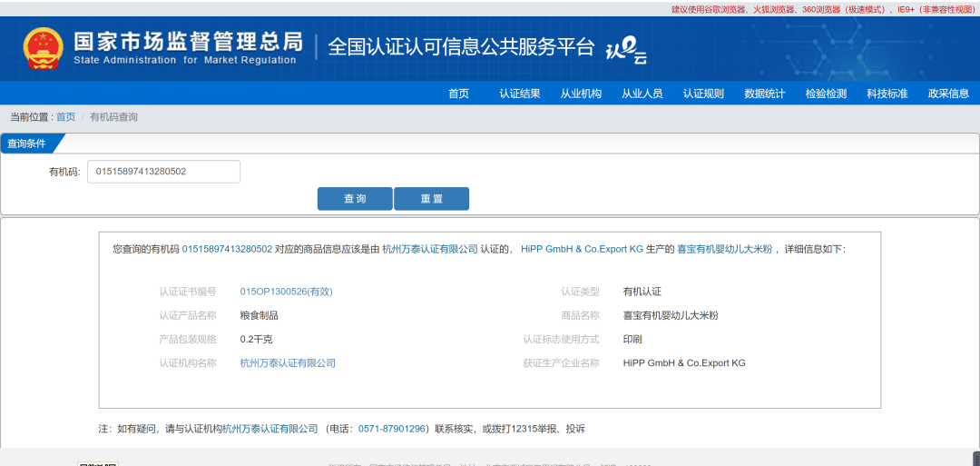Screen dimensions: 980x466
Task: Click the 认证证书编号 label
Action: tap(188, 292)
